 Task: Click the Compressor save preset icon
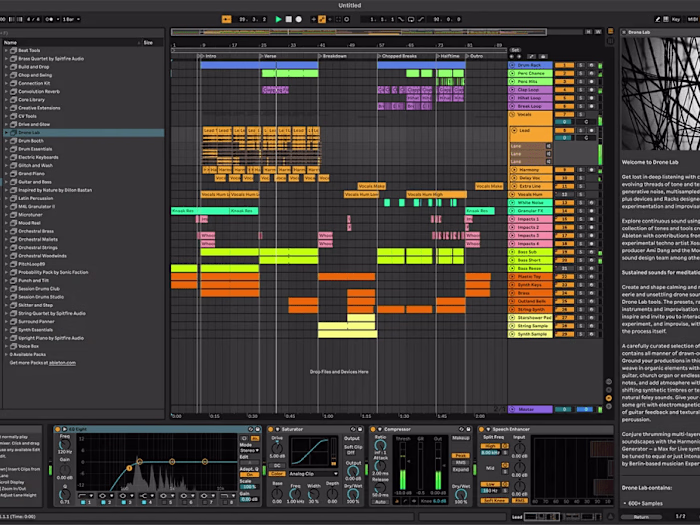tap(468, 429)
